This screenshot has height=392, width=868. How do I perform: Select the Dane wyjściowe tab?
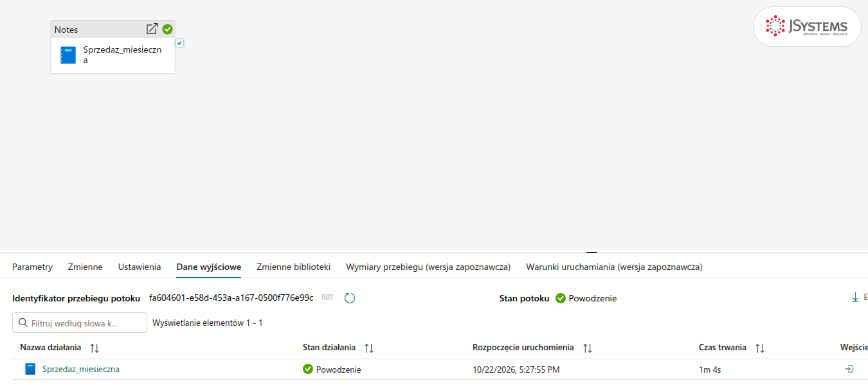click(209, 267)
